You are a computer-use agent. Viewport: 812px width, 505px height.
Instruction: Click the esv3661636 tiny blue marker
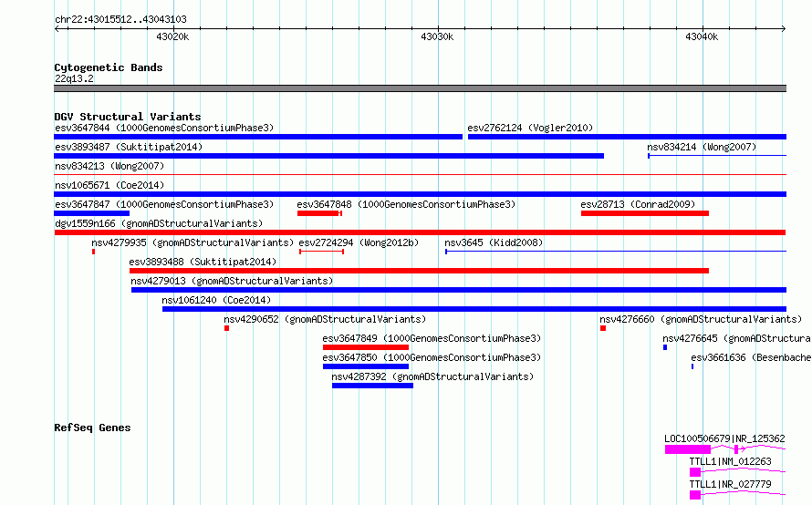coord(692,366)
